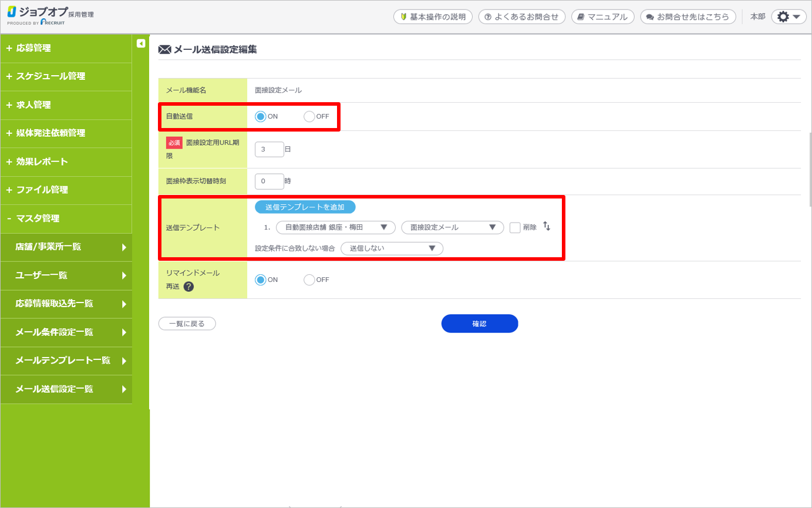Click the 確認 button
This screenshot has height=508, width=812.
tap(479, 324)
